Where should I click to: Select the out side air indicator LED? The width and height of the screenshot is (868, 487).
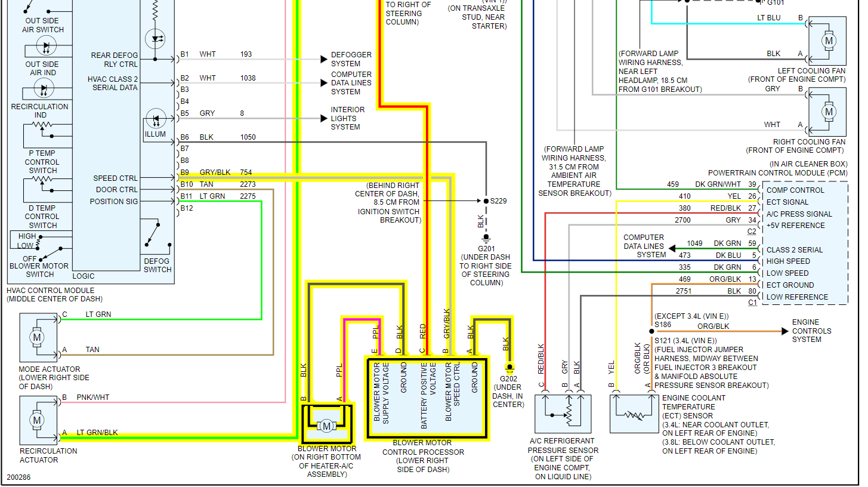(x=46, y=46)
